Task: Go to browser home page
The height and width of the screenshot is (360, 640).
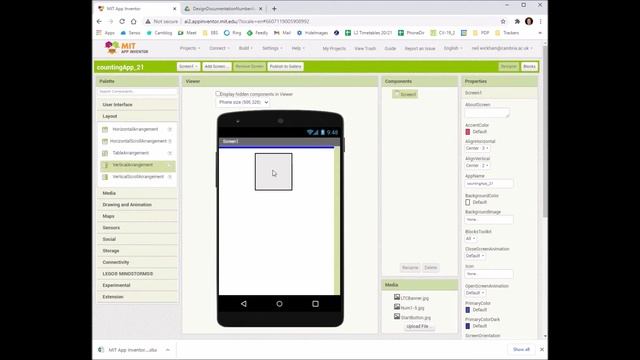Action: point(133,21)
